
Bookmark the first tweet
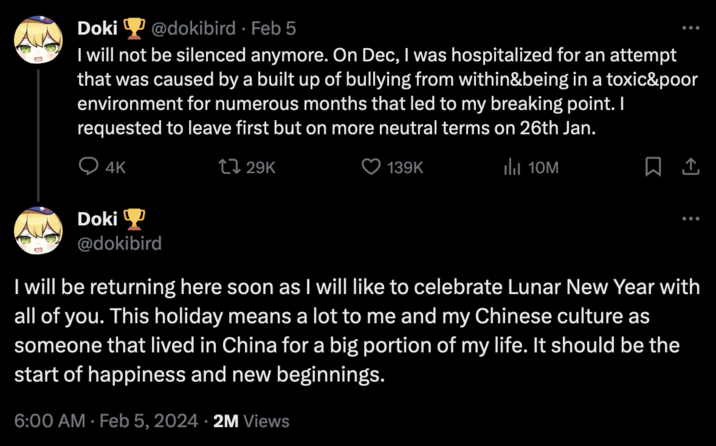click(x=654, y=168)
